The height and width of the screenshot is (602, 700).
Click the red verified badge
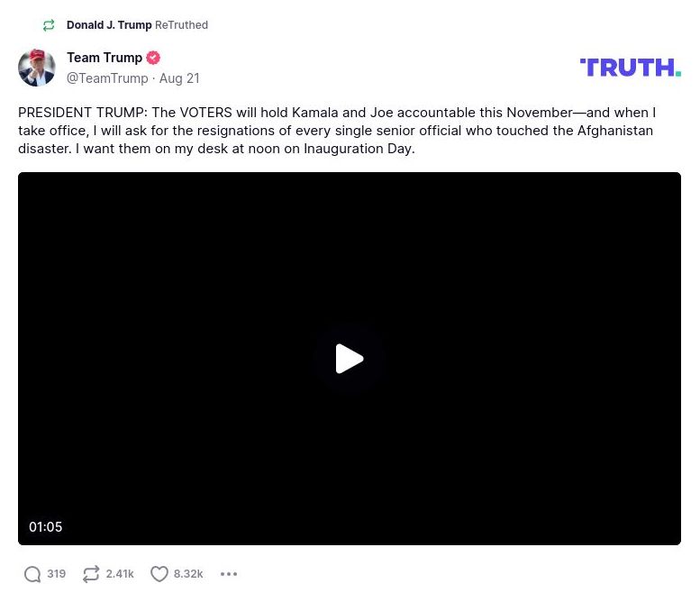(x=153, y=58)
